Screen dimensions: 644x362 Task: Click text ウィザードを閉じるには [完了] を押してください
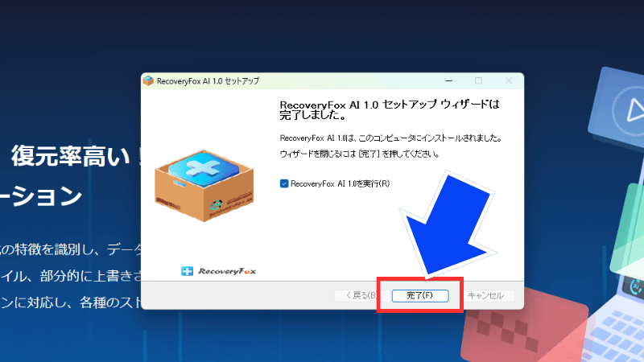click(360, 154)
